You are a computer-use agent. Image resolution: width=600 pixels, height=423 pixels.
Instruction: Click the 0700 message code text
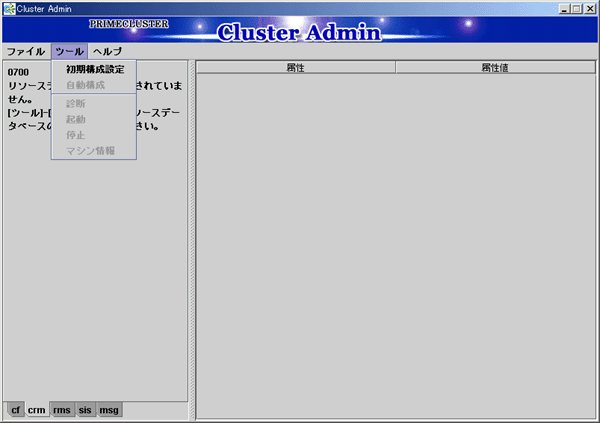[x=18, y=72]
